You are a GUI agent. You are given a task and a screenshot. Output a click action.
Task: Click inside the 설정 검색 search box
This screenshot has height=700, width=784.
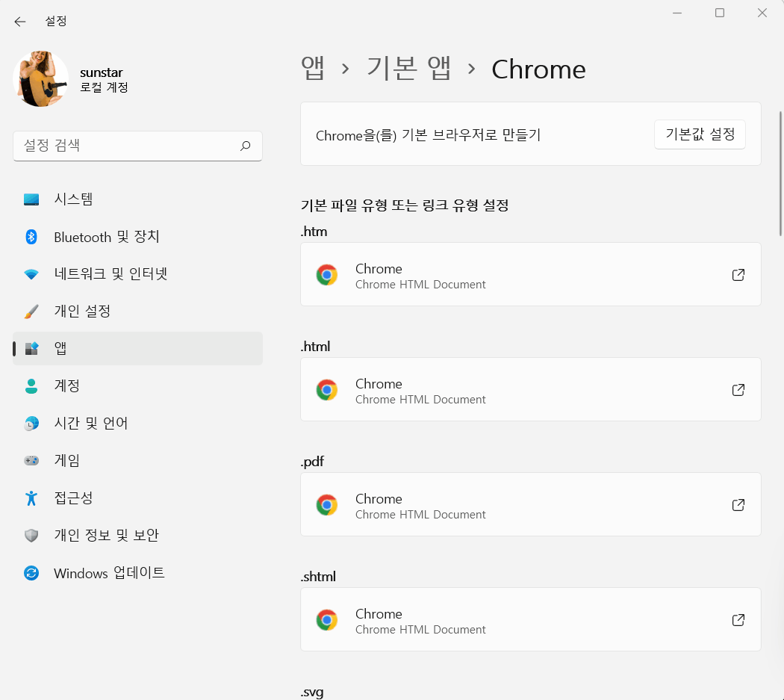tap(137, 146)
